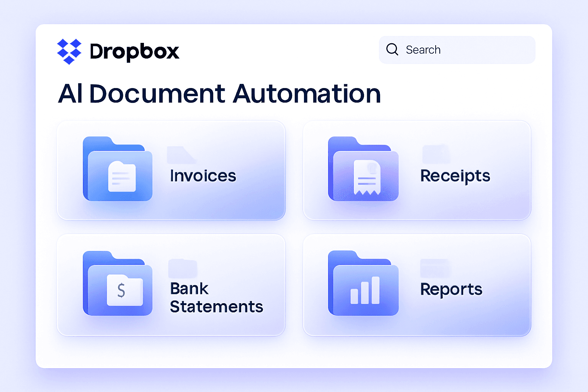Select the Invoices label
This screenshot has width=588, height=392.
pyautogui.click(x=203, y=176)
